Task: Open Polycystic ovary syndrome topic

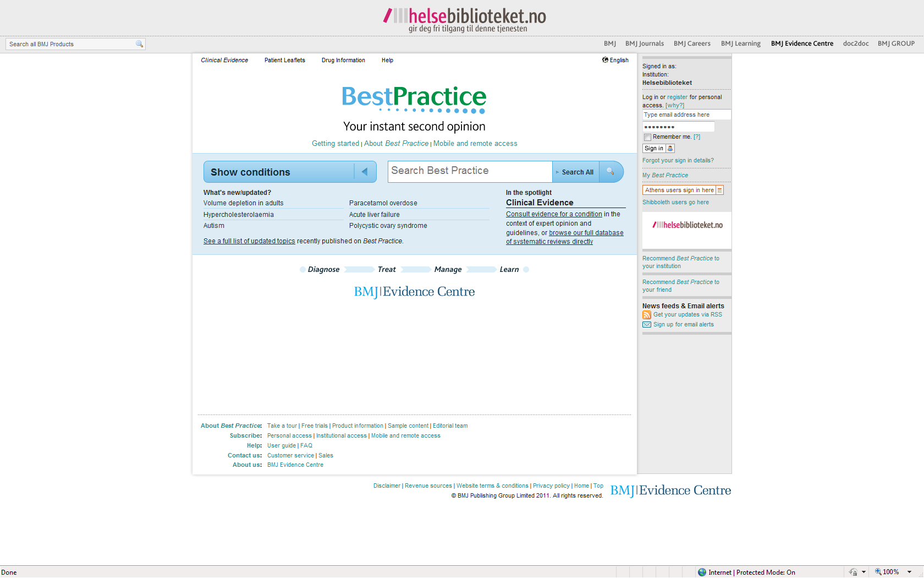Action: point(388,226)
